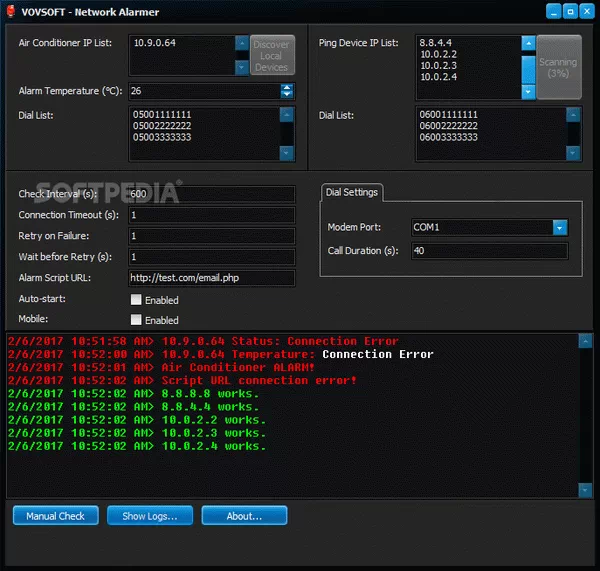Click up arrow of right Dial List
Viewport: 600px width, 571px height.
tap(574, 116)
